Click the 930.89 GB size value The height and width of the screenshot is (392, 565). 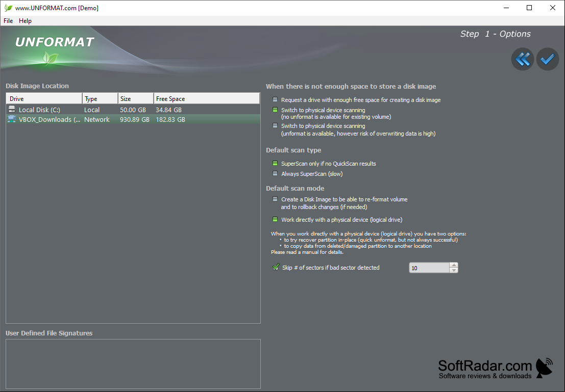pyautogui.click(x=135, y=119)
